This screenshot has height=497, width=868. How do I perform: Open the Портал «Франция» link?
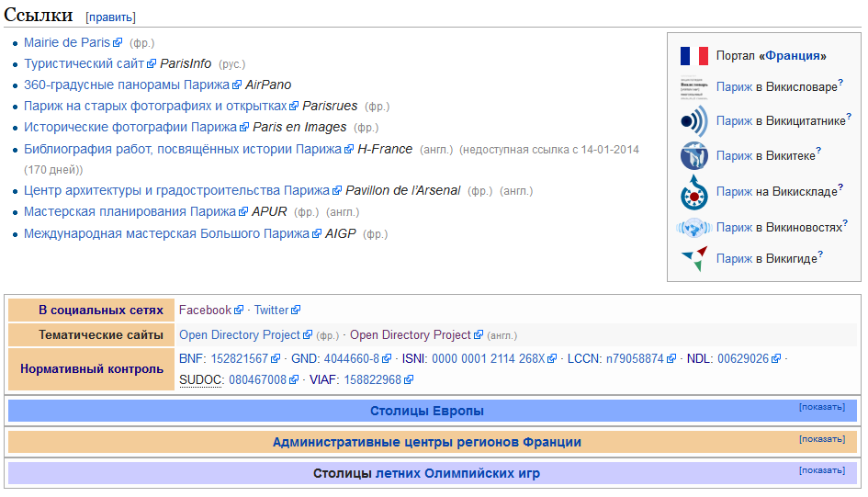793,56
